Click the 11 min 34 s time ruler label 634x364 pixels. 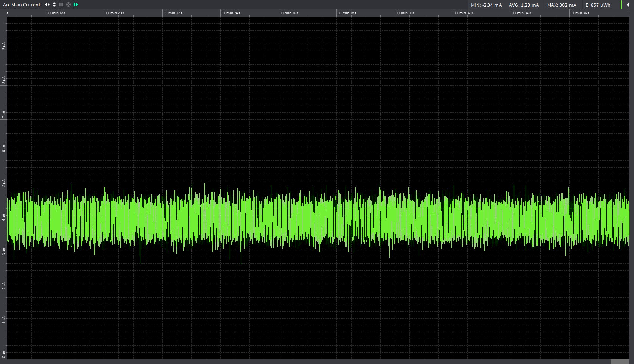click(x=522, y=13)
